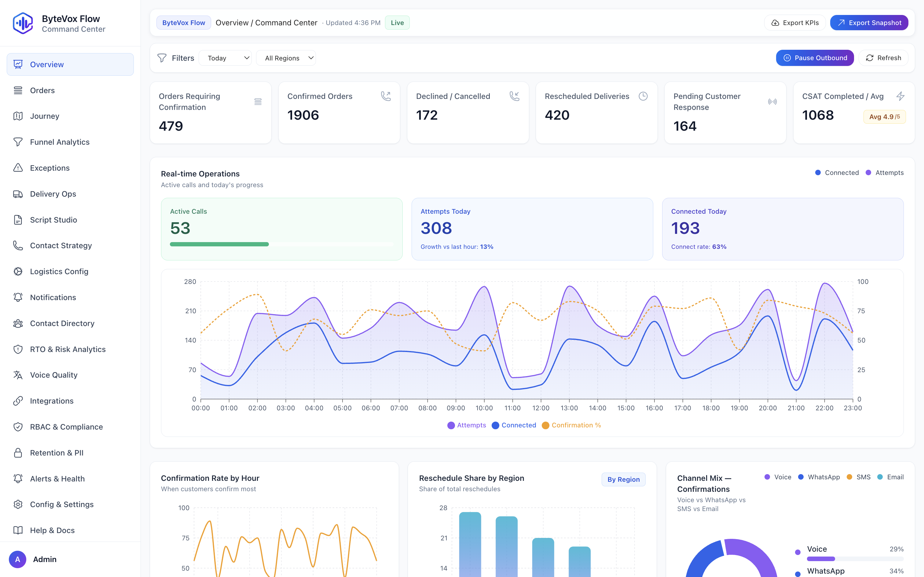Select the Voice Quality icon
Viewport: 924px width, 577px height.
point(18,375)
